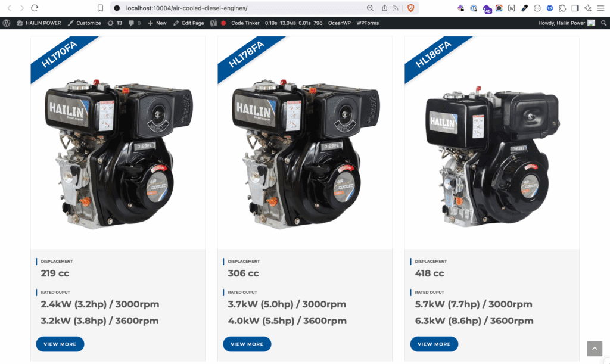Open the Yoast SEO icon

coord(214,23)
